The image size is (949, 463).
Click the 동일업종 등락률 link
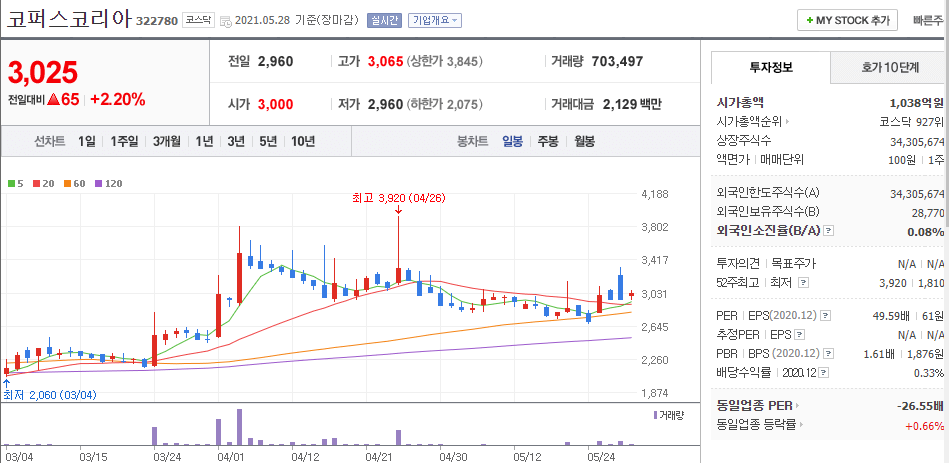757,425
